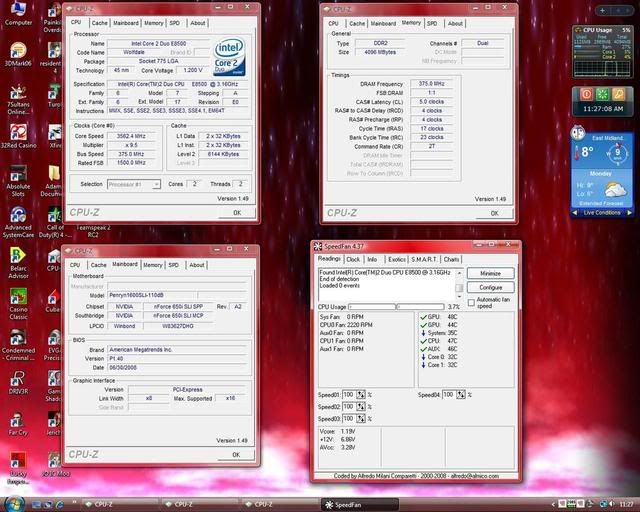Click the Windows Start orb
This screenshot has width=640, height=512.
15,504
